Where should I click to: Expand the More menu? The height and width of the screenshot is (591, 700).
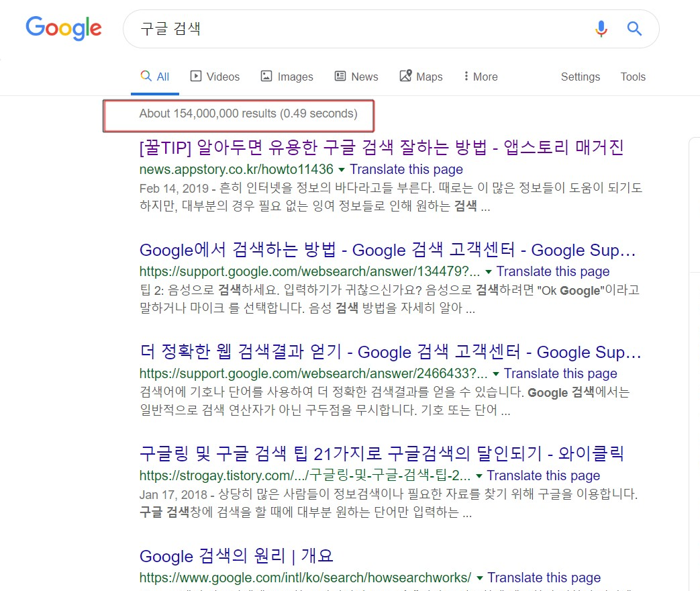coord(481,77)
